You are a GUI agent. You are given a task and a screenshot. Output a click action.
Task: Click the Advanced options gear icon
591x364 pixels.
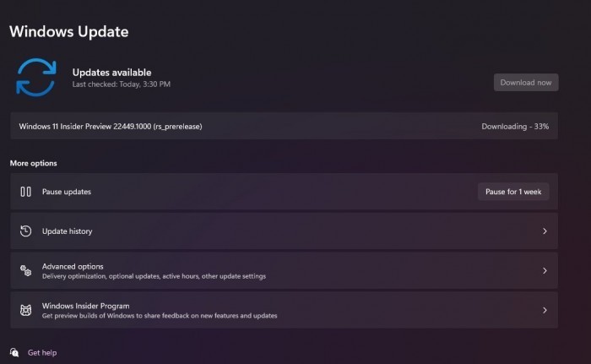tap(25, 270)
